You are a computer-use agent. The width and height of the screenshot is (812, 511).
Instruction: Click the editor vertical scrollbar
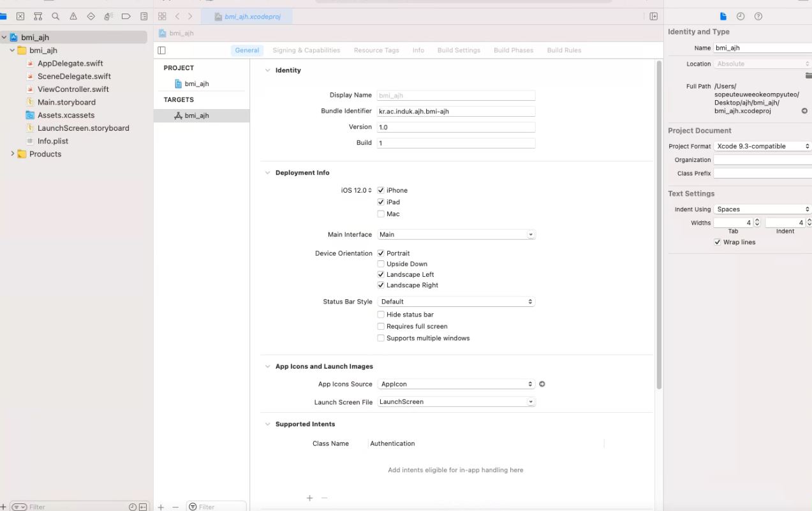coord(658,225)
